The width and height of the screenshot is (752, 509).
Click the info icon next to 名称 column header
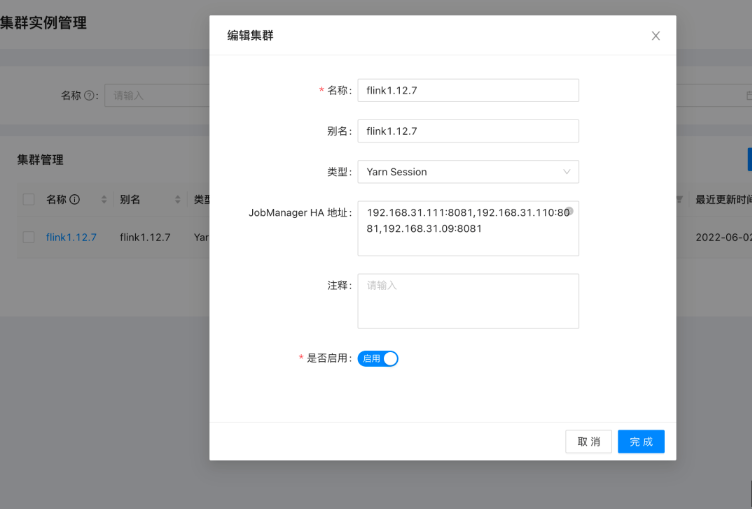pos(75,199)
